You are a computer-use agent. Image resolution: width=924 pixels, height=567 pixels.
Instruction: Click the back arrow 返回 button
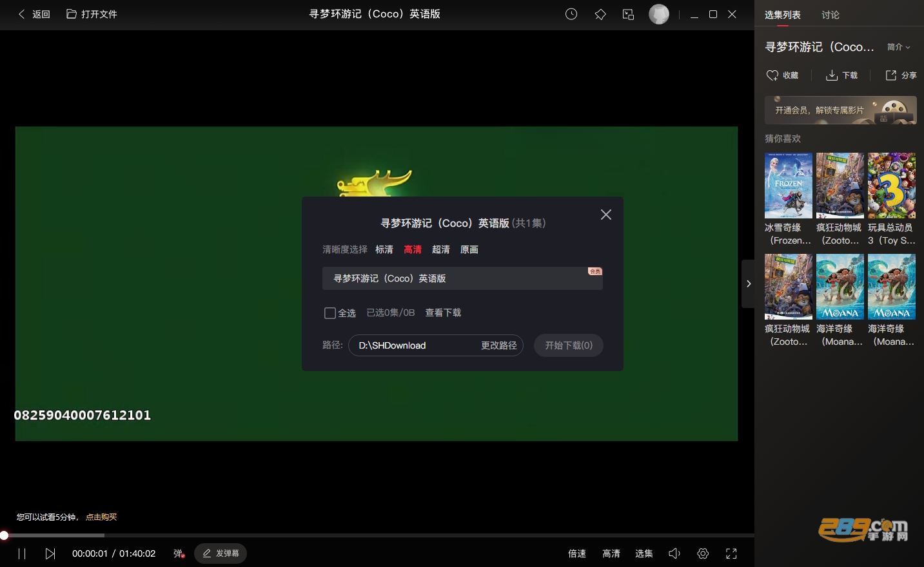click(34, 14)
